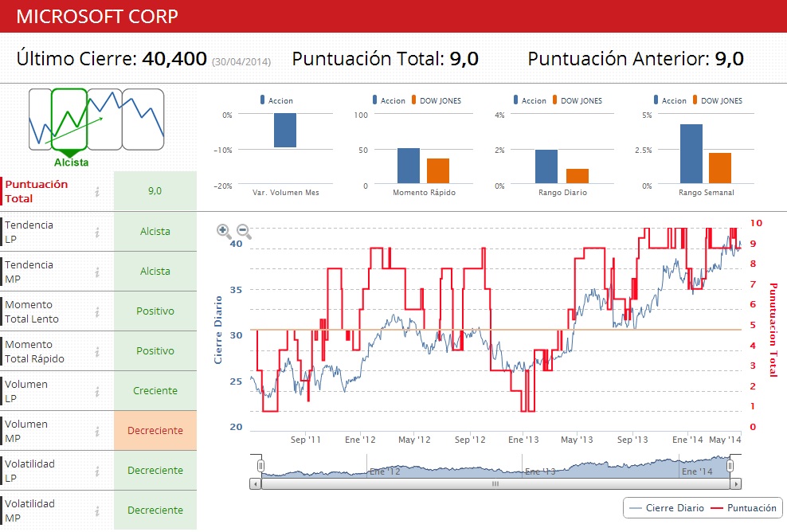Click info icon beside Volatilidad LP

point(97,471)
